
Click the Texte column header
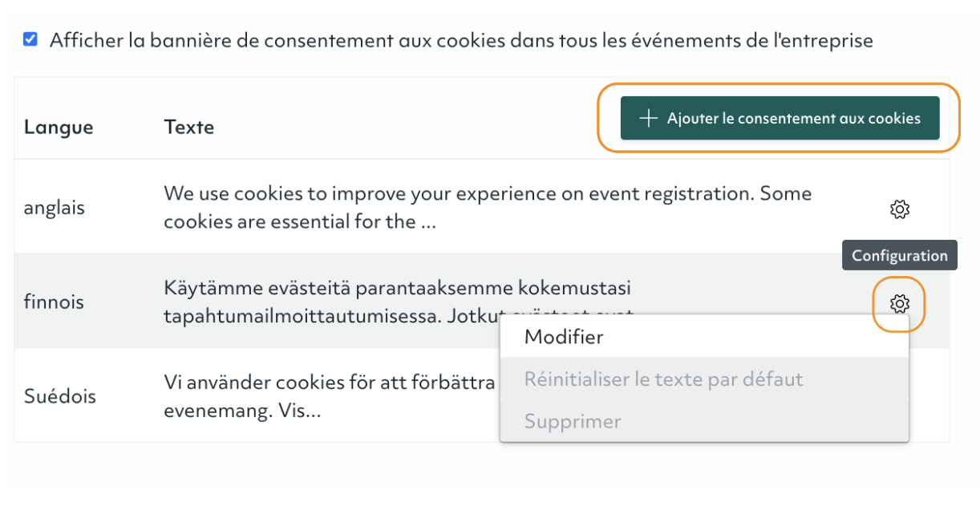[x=189, y=127]
